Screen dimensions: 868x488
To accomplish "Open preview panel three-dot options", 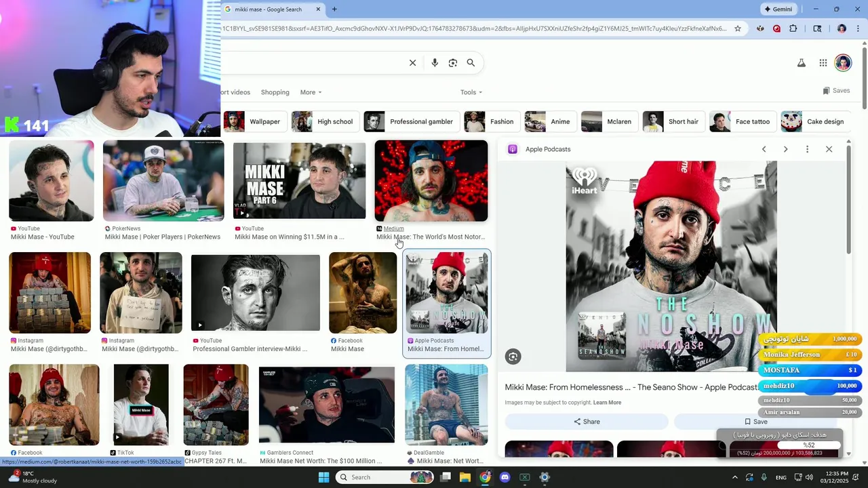I will (x=807, y=149).
